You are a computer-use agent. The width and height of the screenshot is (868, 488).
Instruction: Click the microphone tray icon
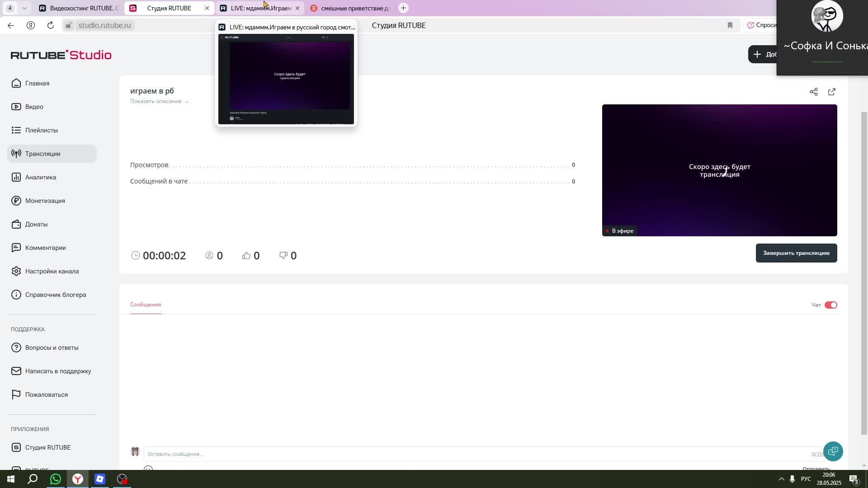(x=792, y=479)
